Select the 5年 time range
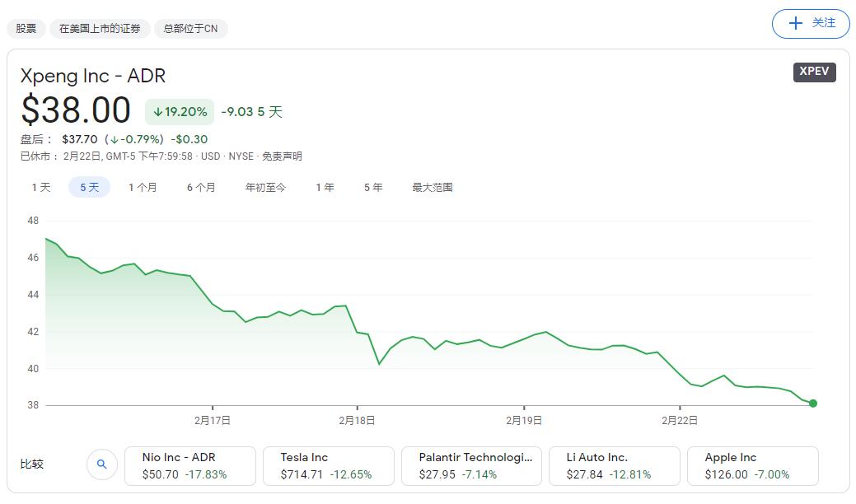856x504 pixels. (372, 187)
